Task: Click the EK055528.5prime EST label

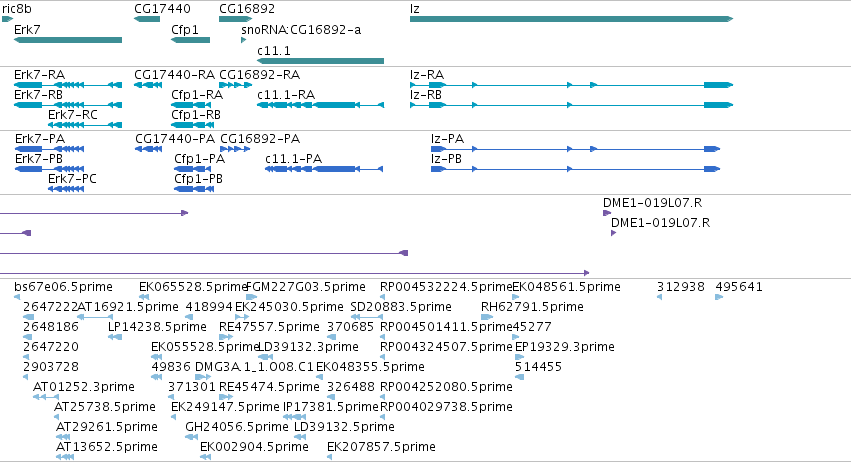Action: coord(205,347)
